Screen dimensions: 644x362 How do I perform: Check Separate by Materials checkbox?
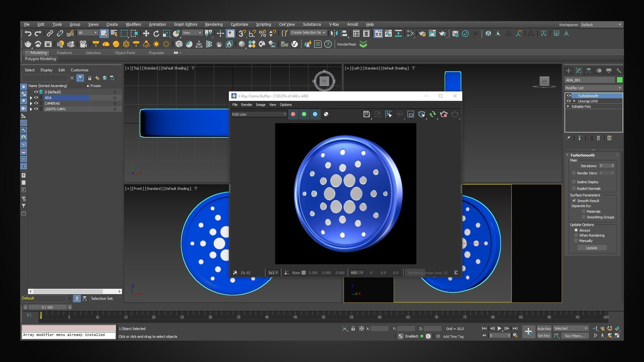[x=584, y=211]
